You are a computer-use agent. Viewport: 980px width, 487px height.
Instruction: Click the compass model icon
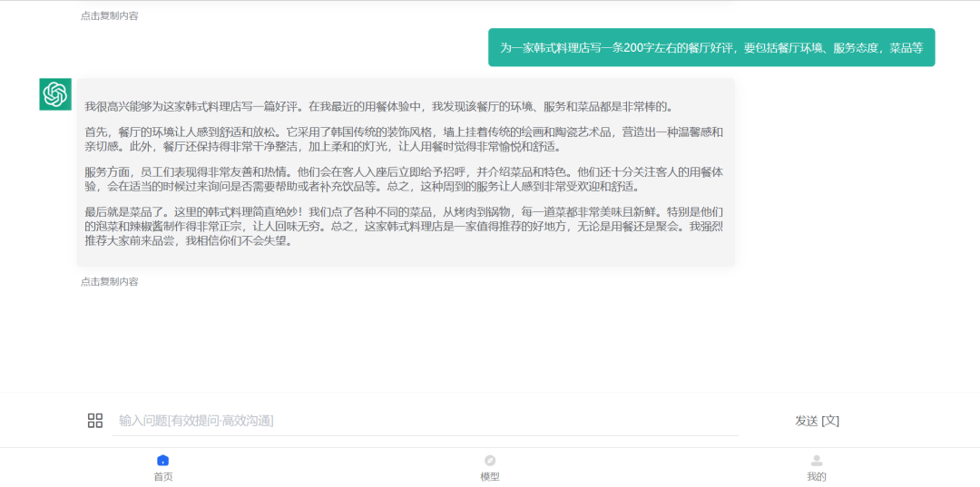pyautogui.click(x=490, y=461)
